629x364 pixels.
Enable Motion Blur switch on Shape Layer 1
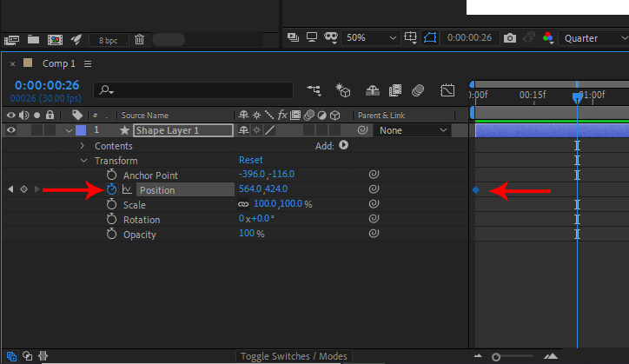(309, 130)
